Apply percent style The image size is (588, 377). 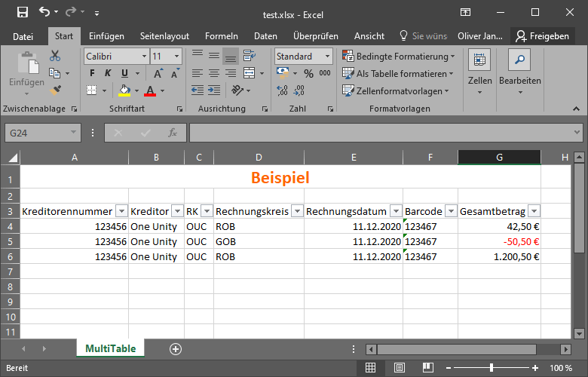click(308, 74)
